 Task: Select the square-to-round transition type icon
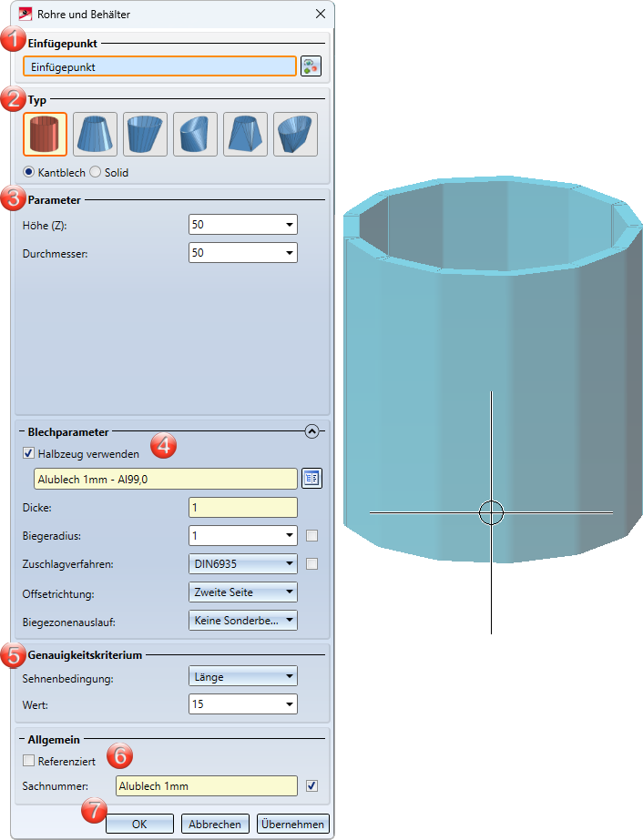[x=245, y=134]
